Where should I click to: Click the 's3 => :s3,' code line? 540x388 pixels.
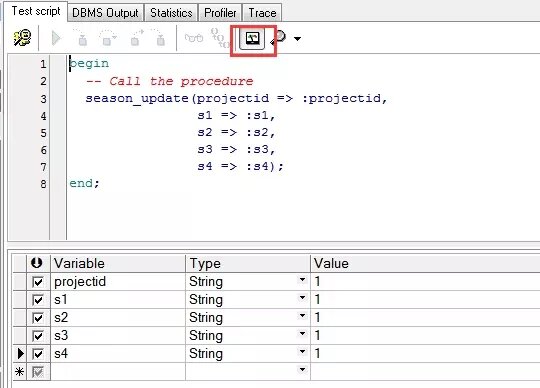pyautogui.click(x=236, y=150)
